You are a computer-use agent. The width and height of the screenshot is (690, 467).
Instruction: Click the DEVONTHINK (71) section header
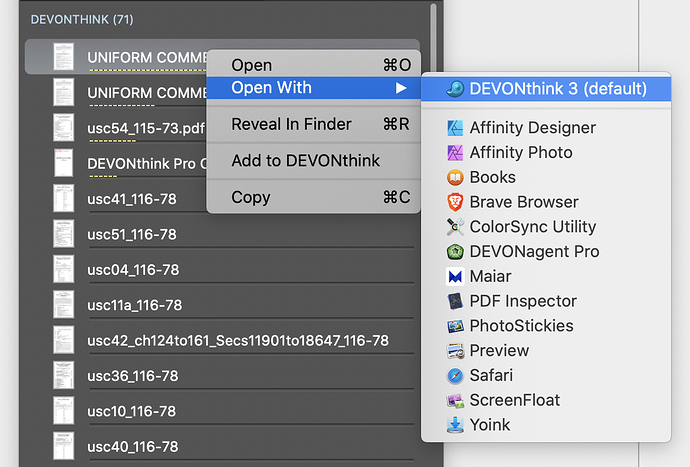click(82, 20)
